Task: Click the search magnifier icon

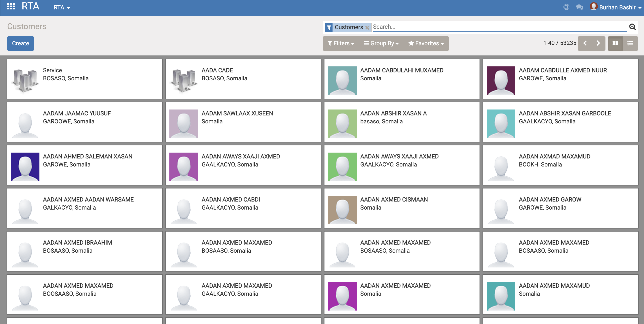Action: click(632, 27)
